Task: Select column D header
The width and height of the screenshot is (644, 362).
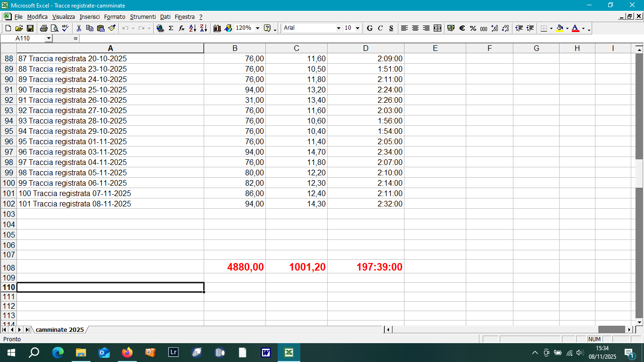Action: click(365, 48)
